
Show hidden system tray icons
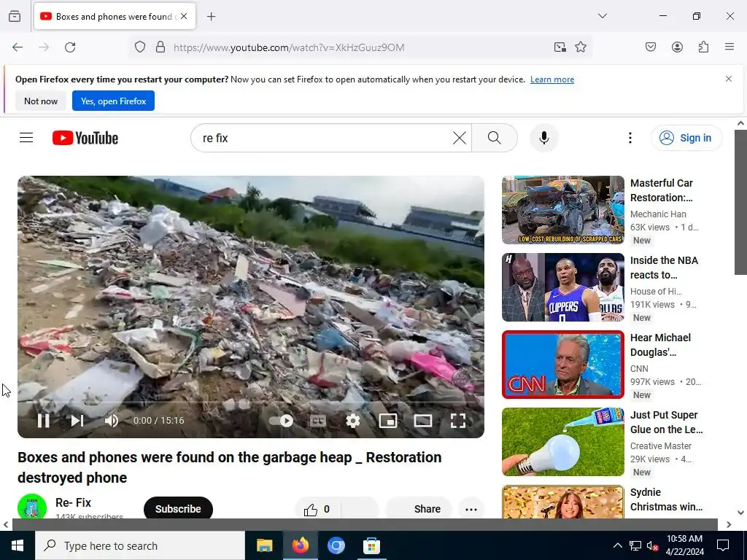click(x=617, y=545)
